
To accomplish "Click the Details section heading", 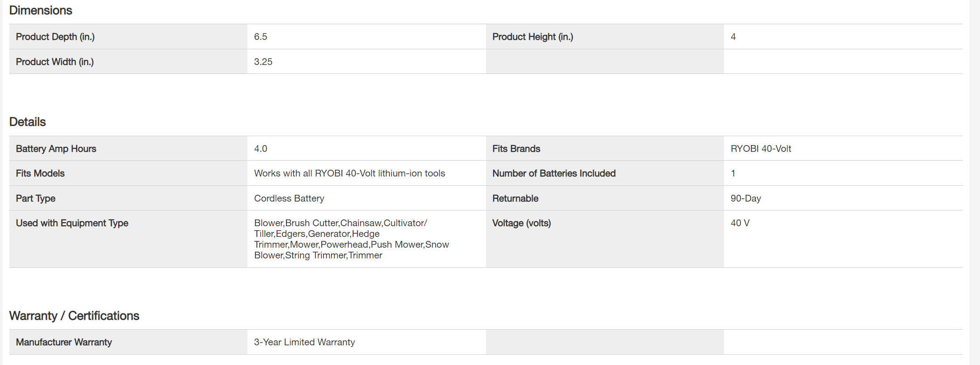I will point(27,122).
